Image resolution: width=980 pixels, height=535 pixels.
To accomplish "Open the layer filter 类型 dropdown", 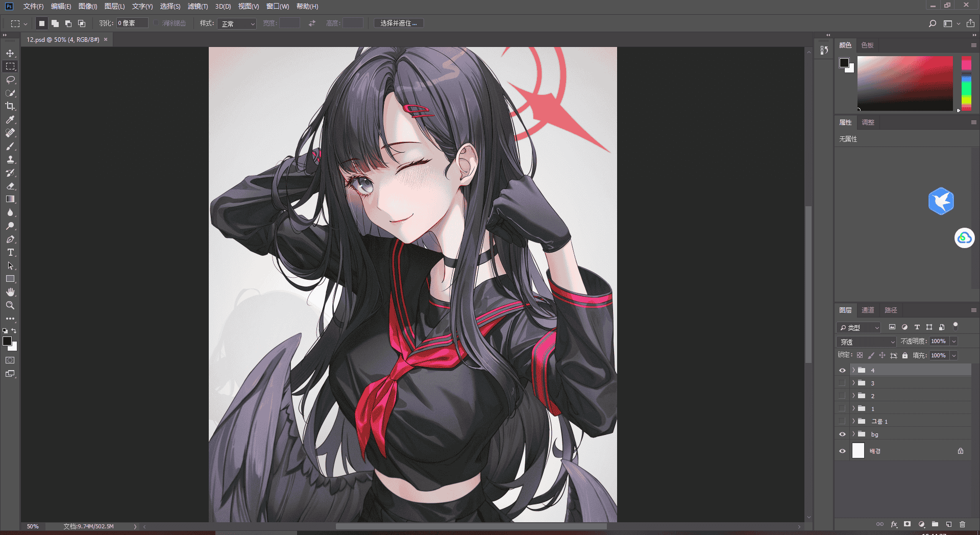I will 859,327.
